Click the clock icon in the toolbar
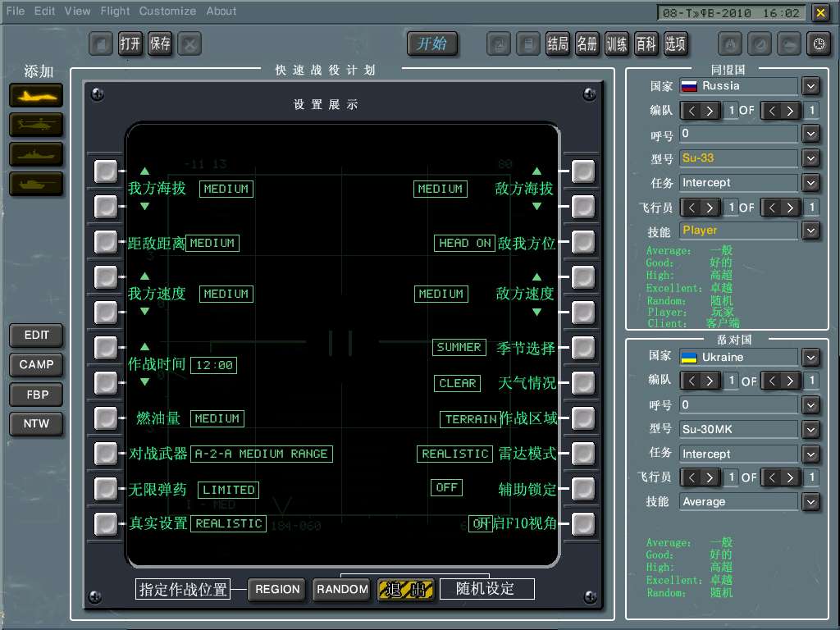 [819, 44]
